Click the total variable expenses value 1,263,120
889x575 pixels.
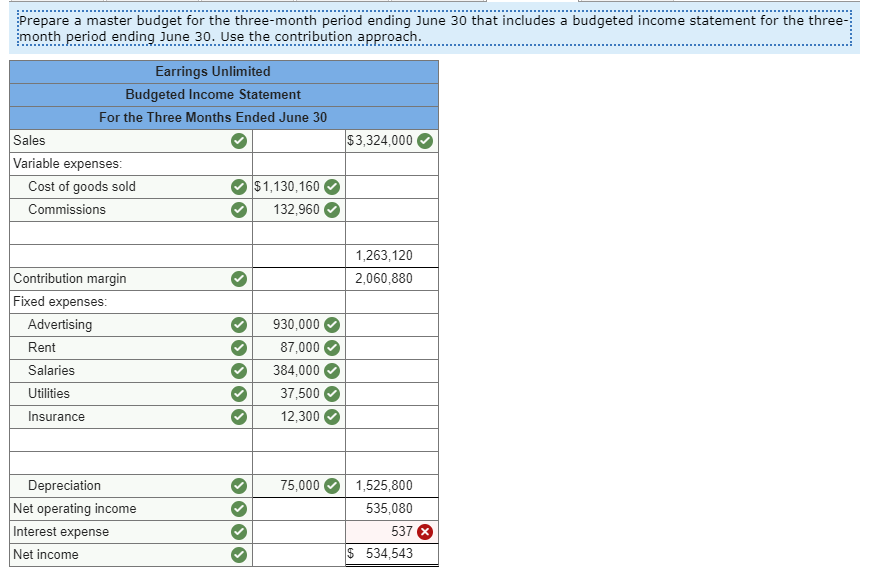(384, 256)
